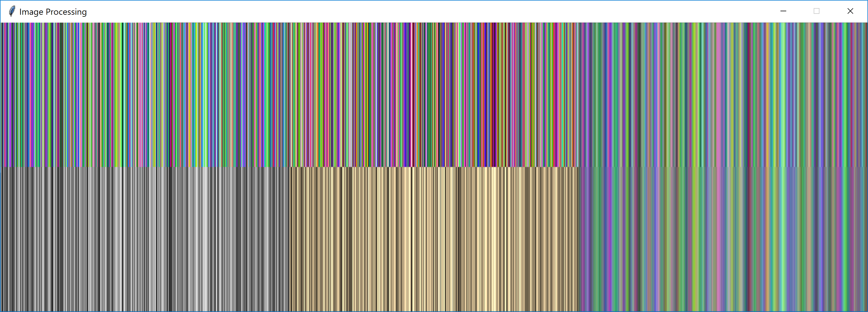Close the Image Processing window
Image resolution: width=868 pixels, height=312 pixels.
[850, 11]
